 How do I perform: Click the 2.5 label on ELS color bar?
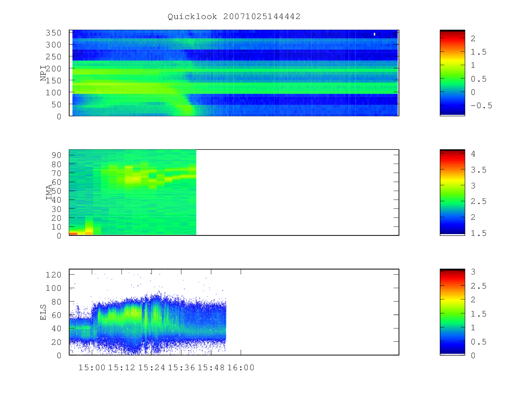tap(478, 286)
